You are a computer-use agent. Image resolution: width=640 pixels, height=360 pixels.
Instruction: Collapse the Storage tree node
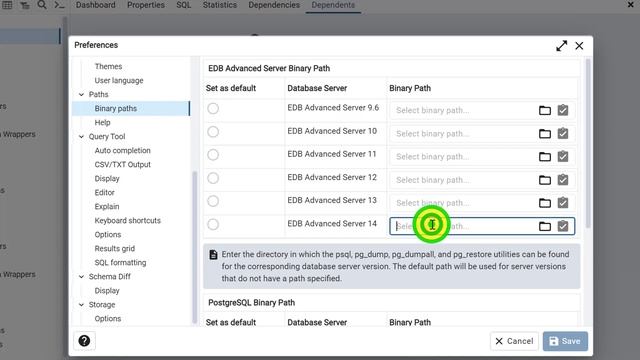(x=81, y=305)
